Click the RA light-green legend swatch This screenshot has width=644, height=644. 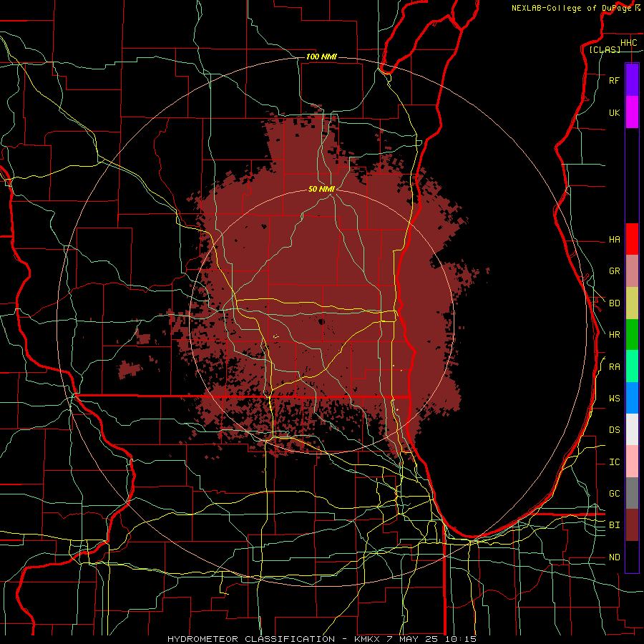(x=632, y=366)
